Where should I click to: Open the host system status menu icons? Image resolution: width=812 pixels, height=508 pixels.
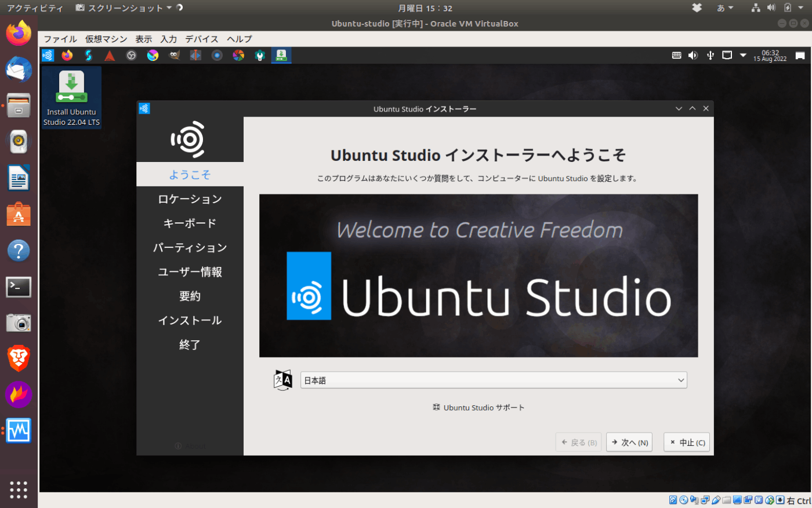778,8
